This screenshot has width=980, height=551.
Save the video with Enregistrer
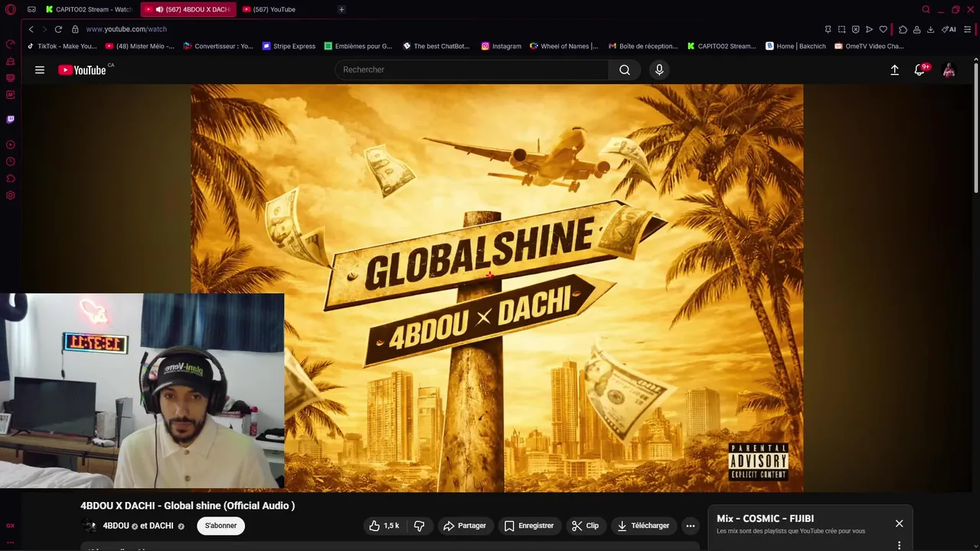pyautogui.click(x=528, y=526)
